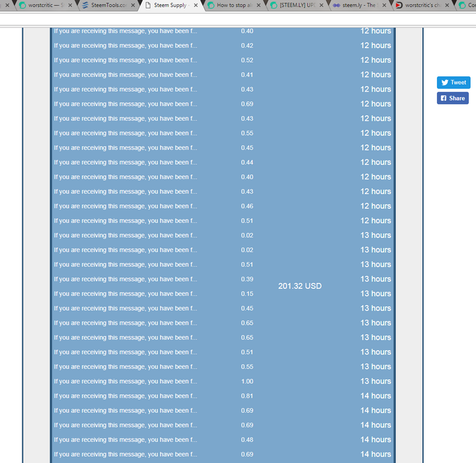The height and width of the screenshot is (463, 476).
Task: Click '13 hours' in the 0.15 row
Action: coord(376,294)
